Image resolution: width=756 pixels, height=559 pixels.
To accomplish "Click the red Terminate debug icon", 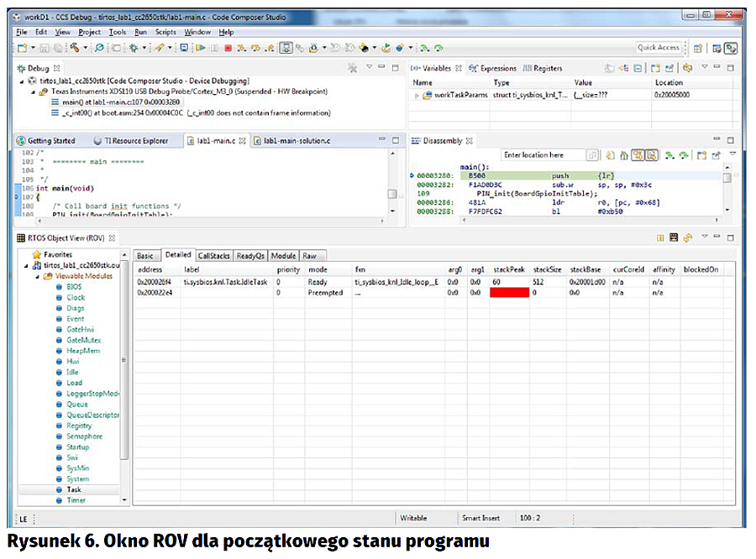I will [x=228, y=48].
